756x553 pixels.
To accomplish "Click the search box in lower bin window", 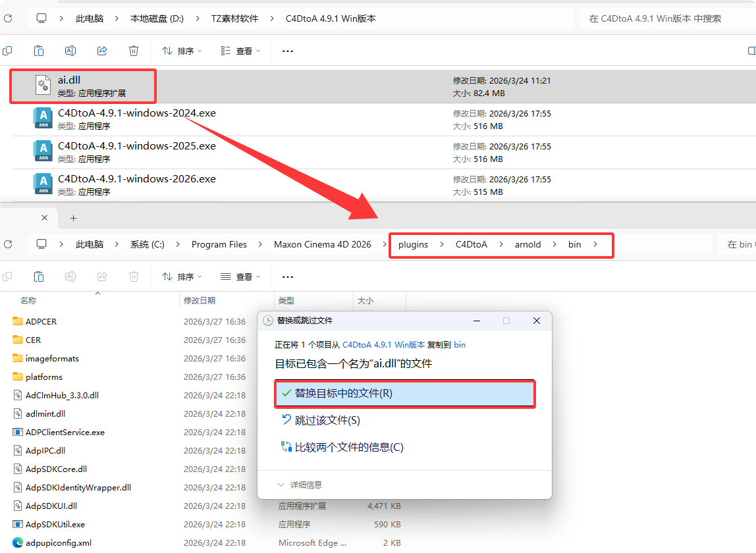I will click(737, 244).
